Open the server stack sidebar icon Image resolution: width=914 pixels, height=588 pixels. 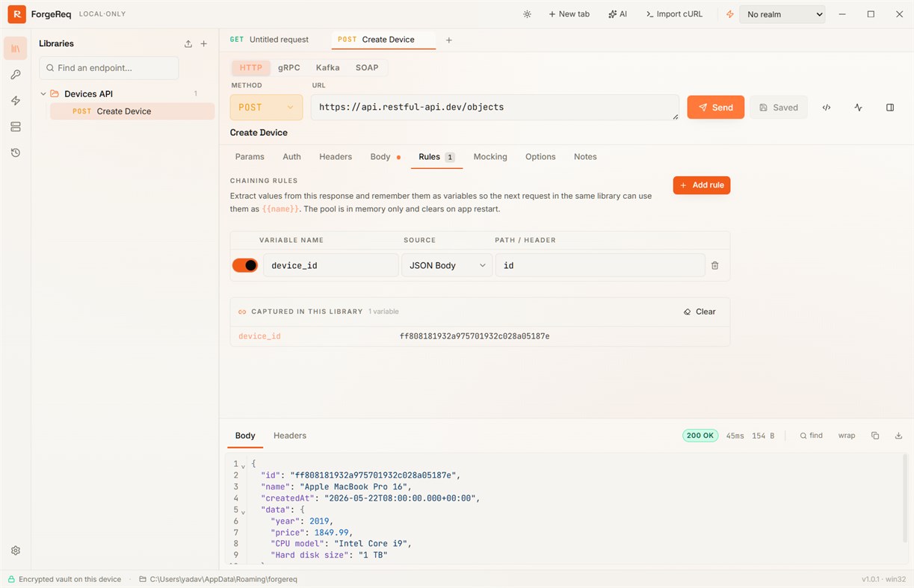(x=16, y=127)
